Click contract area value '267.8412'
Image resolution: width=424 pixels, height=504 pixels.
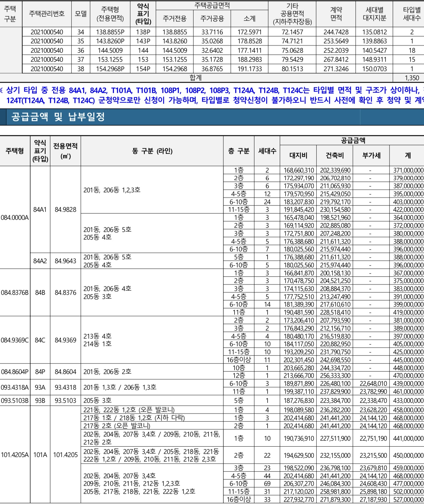336,59
